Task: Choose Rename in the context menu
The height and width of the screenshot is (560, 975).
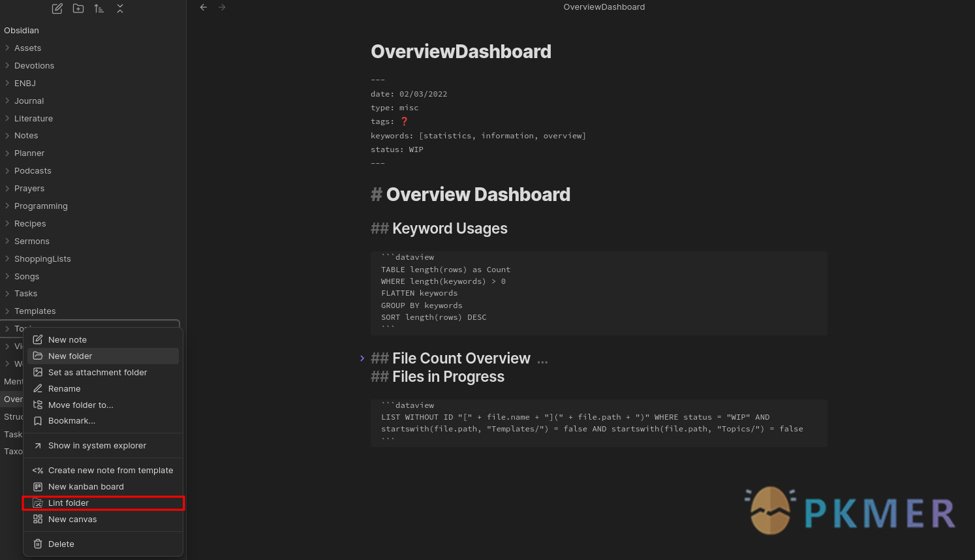Action: tap(64, 388)
